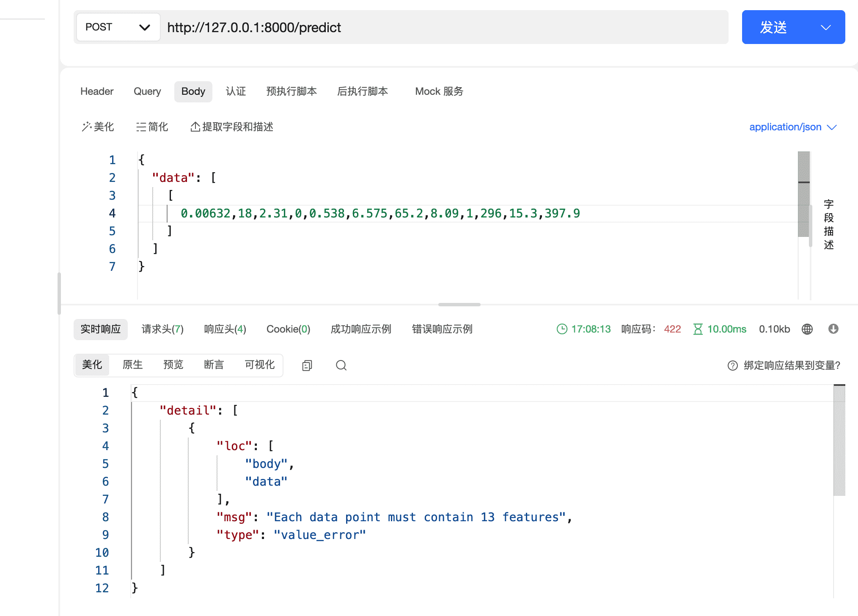Click the copy response icon
Screen dimensions: 858x616
click(x=307, y=365)
